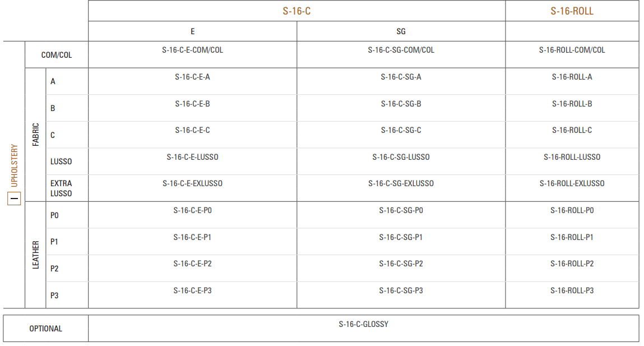Screen dimensions: 644x346
Task: Select the S-16-ROLL-B code
Action: pos(572,104)
